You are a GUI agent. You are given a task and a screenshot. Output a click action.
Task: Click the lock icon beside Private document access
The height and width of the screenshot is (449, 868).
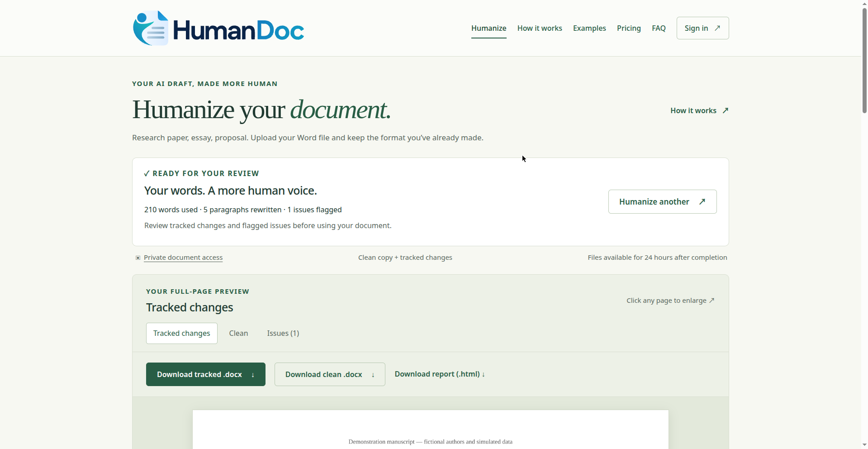(x=138, y=258)
